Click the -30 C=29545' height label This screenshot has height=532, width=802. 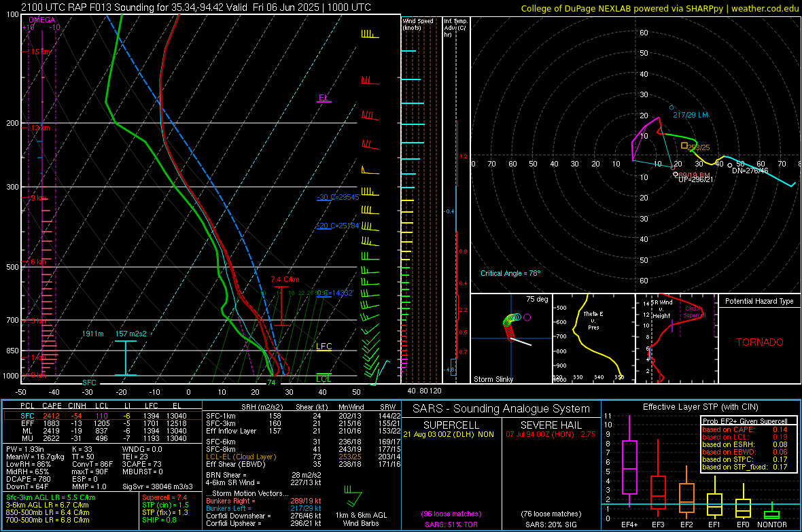[338, 197]
